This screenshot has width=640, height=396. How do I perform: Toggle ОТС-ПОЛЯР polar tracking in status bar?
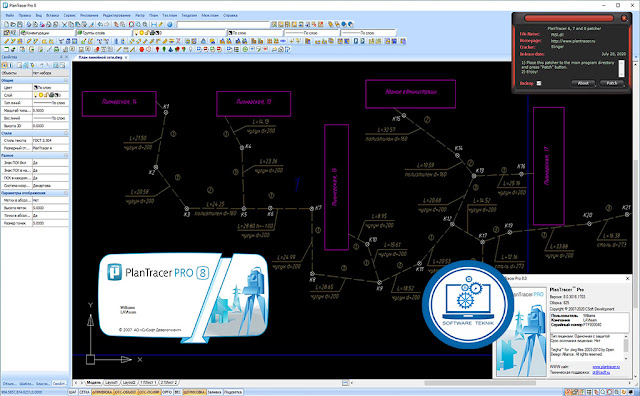150,392
